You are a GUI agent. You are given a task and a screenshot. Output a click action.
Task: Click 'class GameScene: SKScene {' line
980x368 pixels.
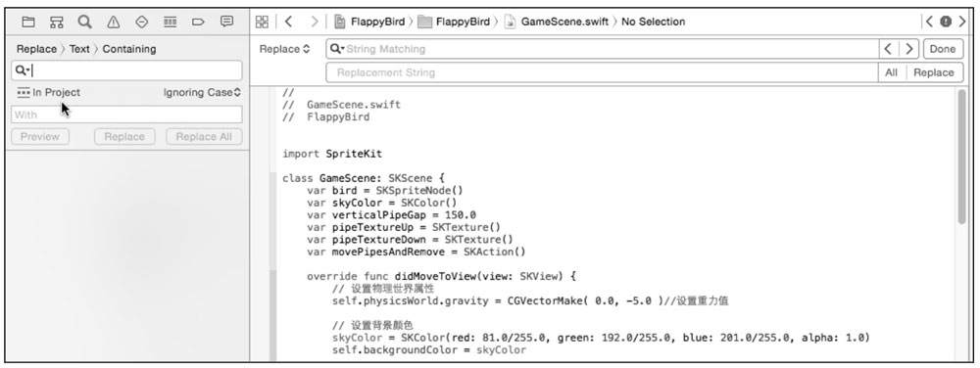tap(364, 178)
